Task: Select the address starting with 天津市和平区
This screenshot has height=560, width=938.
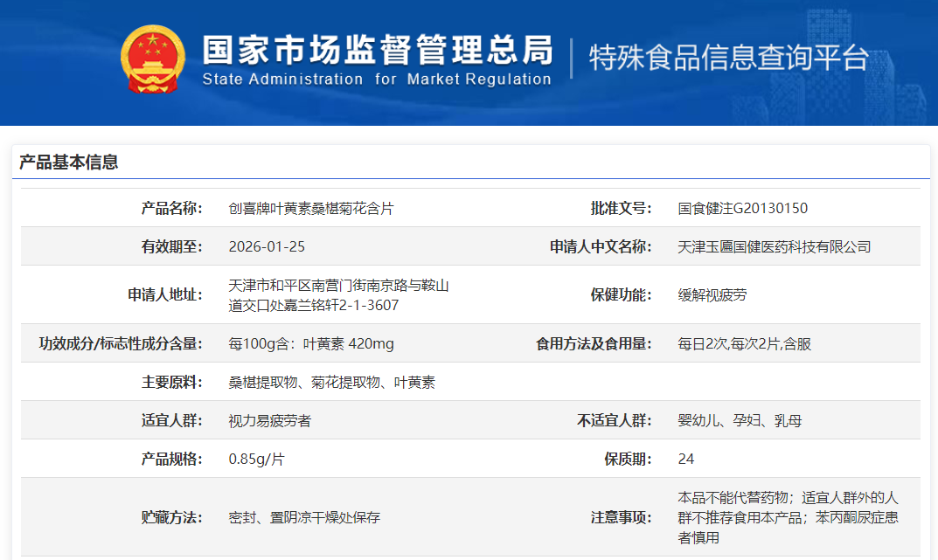Action: coord(338,295)
